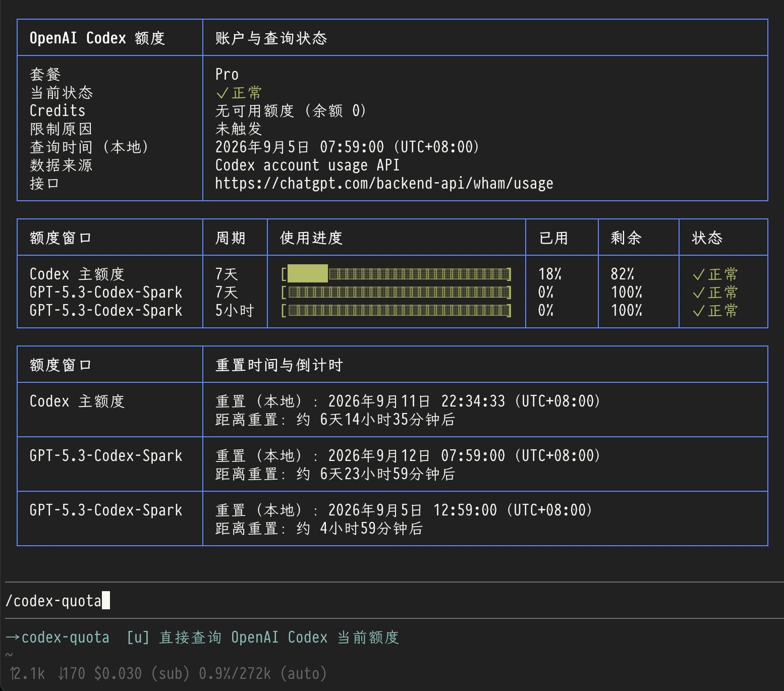
Task: Select query time "2026年9月5日 07:59:00 (UTC+08:00)"
Action: [348, 147]
